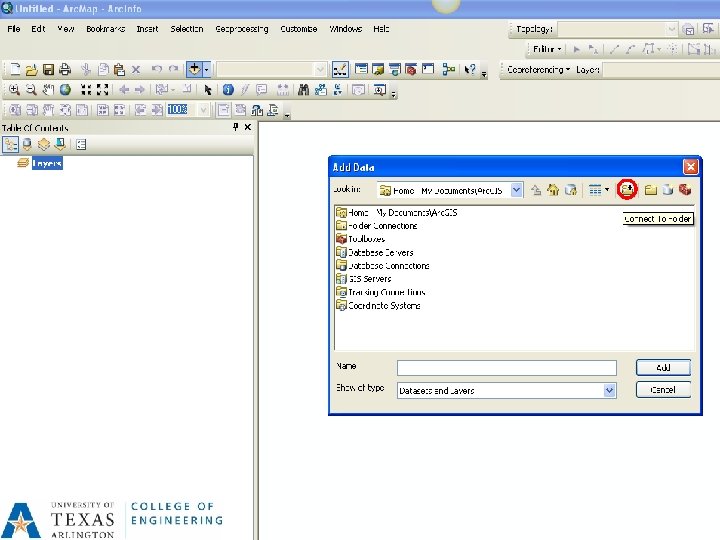Open the Insert menu
The width and height of the screenshot is (720, 540).
point(147,28)
